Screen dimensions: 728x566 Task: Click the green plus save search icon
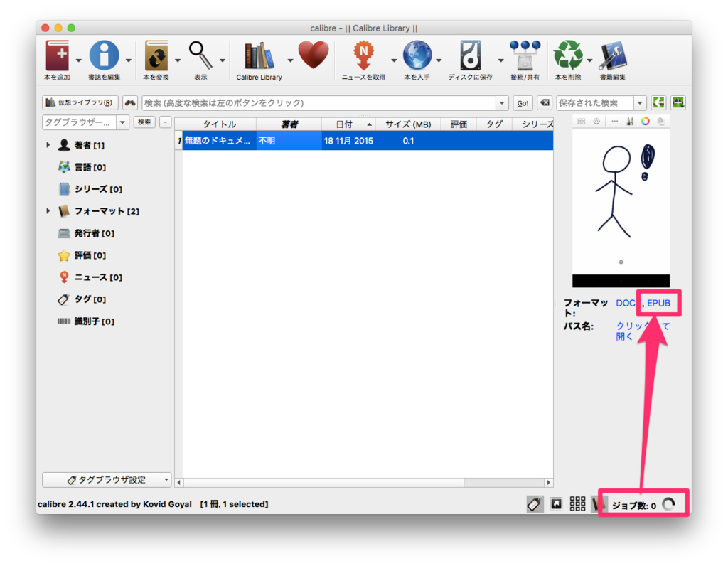point(678,102)
